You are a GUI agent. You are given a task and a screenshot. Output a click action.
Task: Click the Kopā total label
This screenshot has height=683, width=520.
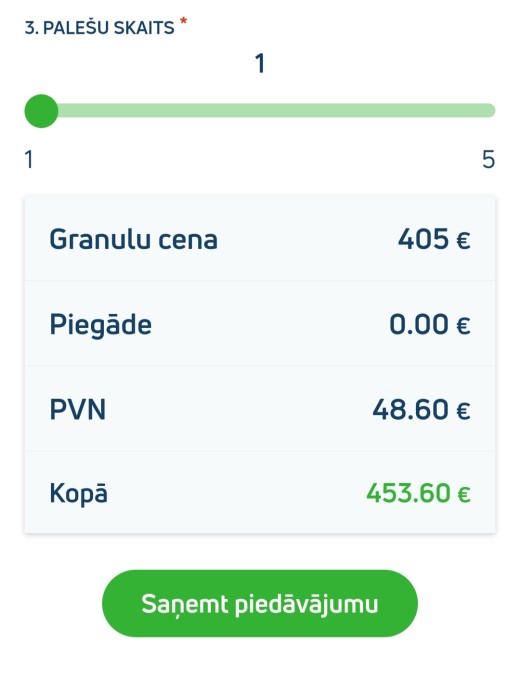[78, 494]
